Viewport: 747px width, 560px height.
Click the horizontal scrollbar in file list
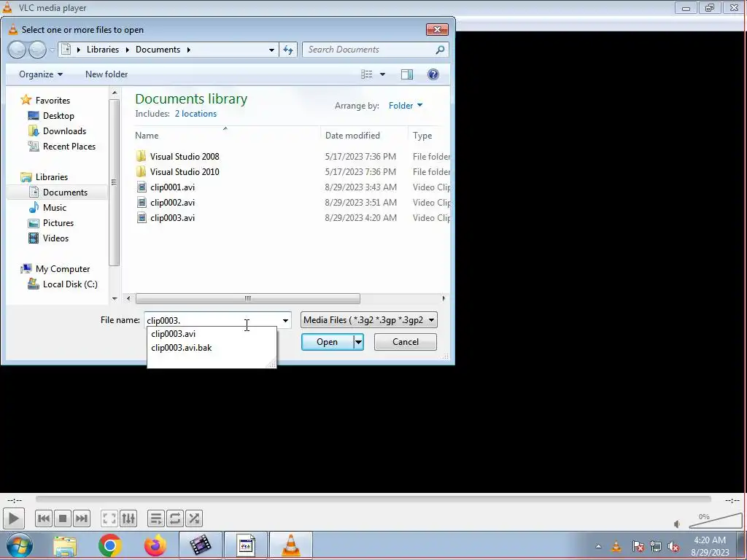[248, 298]
